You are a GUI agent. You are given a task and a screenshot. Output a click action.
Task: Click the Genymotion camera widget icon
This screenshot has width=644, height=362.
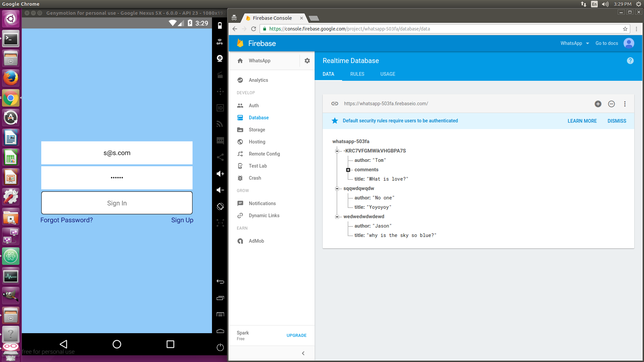(220, 58)
